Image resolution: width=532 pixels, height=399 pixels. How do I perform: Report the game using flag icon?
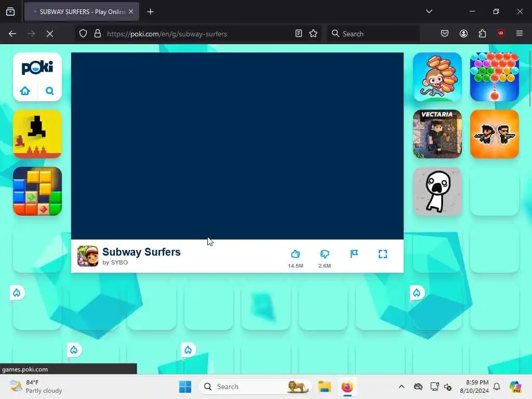pyautogui.click(x=354, y=254)
